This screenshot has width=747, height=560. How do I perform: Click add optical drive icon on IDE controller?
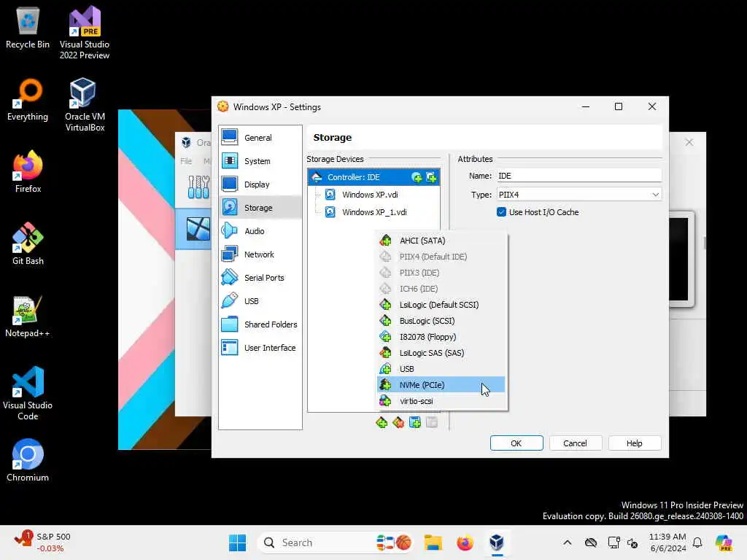click(417, 178)
